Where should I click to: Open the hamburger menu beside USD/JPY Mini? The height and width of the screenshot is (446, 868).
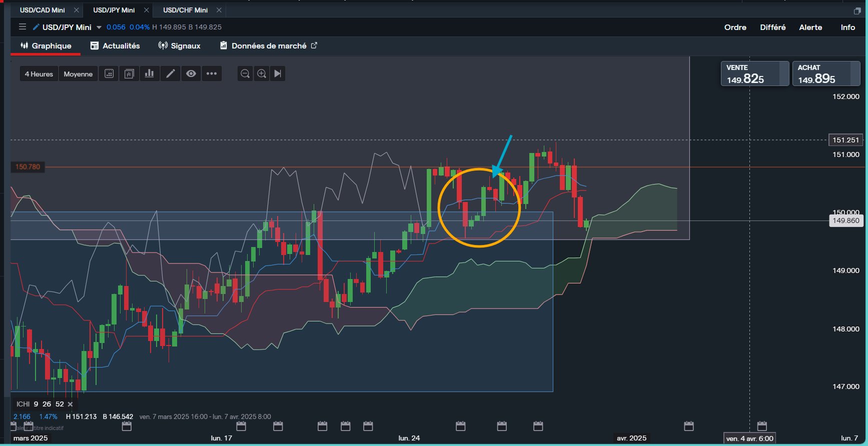[x=23, y=27]
